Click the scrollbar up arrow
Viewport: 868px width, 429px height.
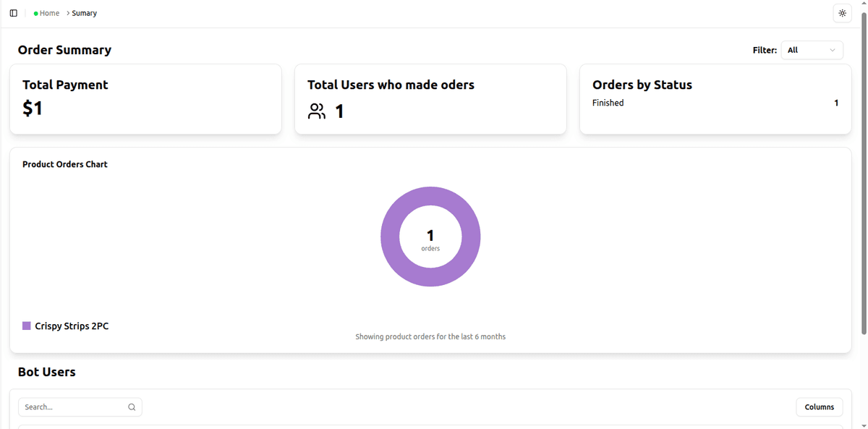(863, 4)
